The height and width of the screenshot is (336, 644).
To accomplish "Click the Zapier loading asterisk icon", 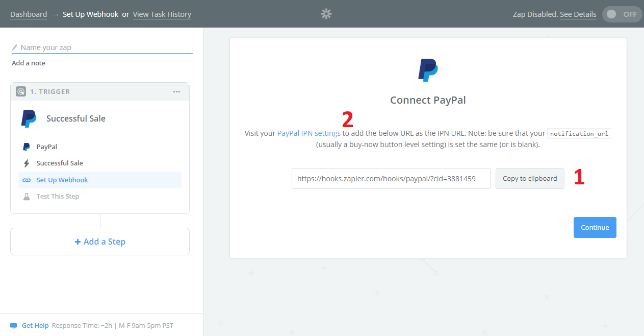I will [x=326, y=14].
